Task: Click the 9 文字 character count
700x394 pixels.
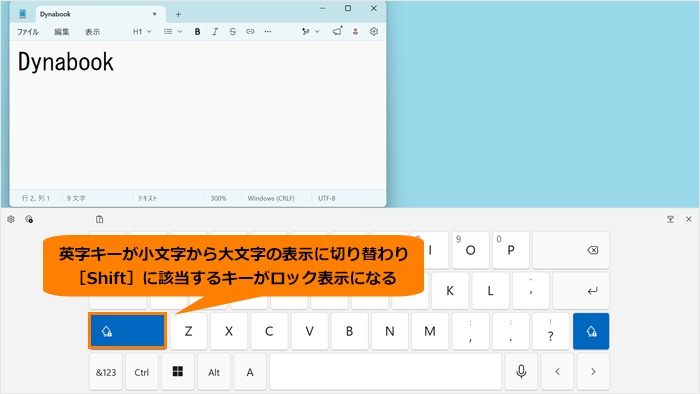Action: tap(76, 198)
